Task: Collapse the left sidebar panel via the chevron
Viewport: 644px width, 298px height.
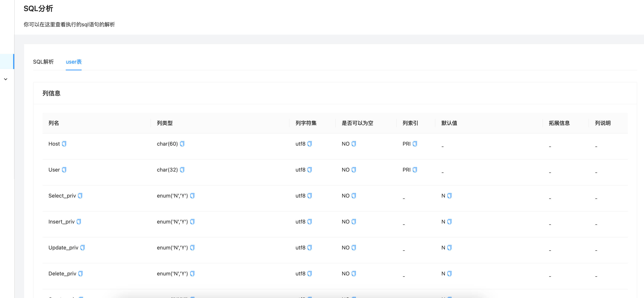Action: click(x=6, y=79)
